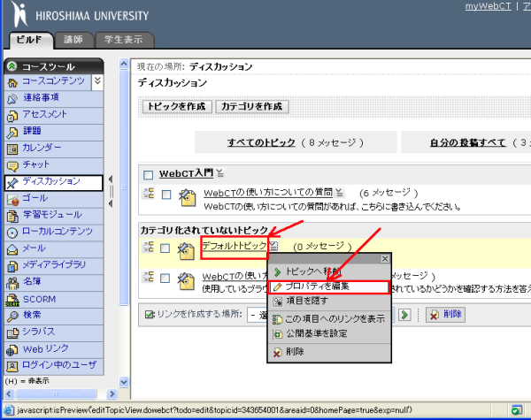Check the checkbox below デフォルトトピック row

click(x=165, y=279)
